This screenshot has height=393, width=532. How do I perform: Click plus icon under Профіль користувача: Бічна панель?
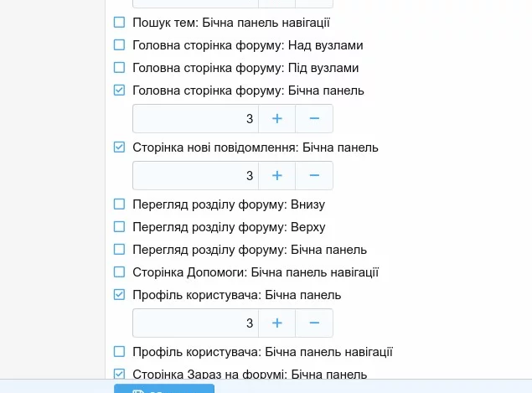tap(276, 323)
